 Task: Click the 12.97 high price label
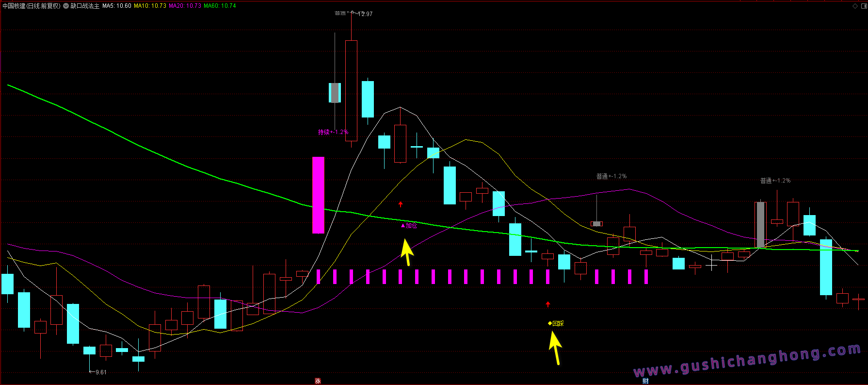[365, 14]
